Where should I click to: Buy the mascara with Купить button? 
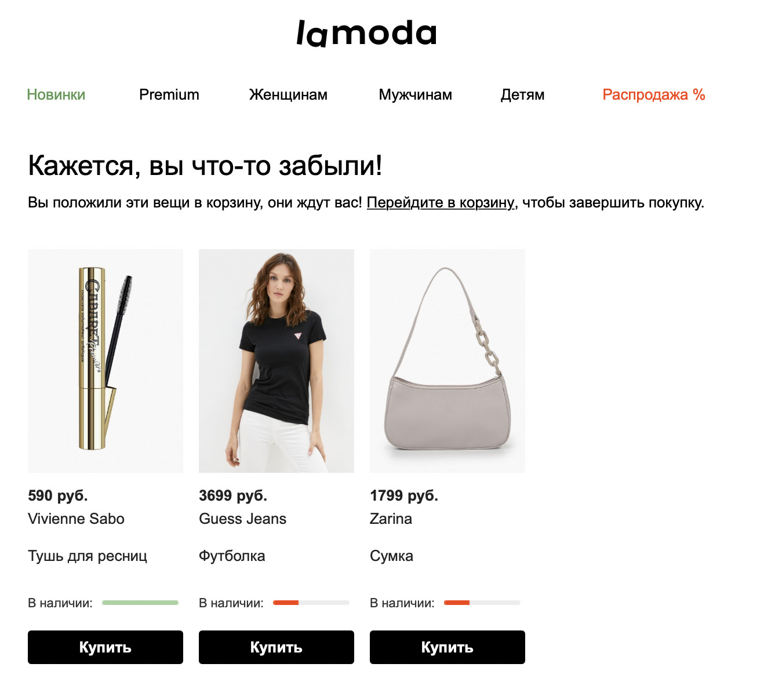click(x=105, y=647)
